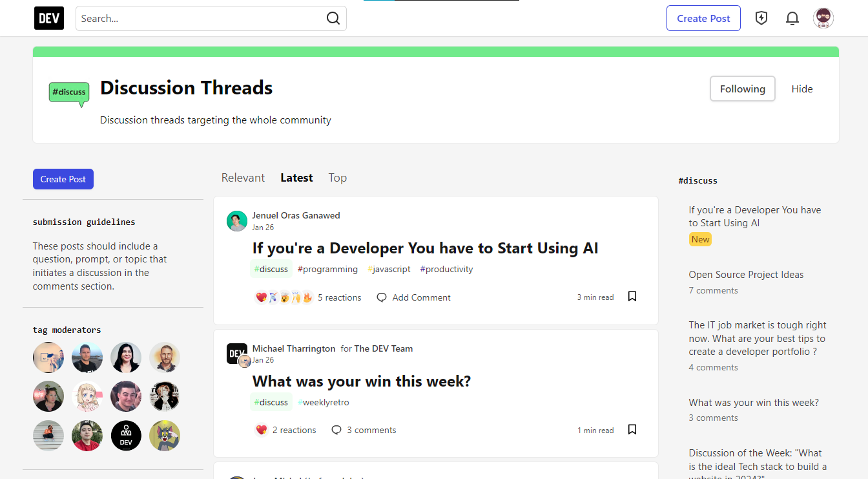Viewport: 868px width, 479px height.
Task: Switch to the Relevant tab
Action: point(243,178)
